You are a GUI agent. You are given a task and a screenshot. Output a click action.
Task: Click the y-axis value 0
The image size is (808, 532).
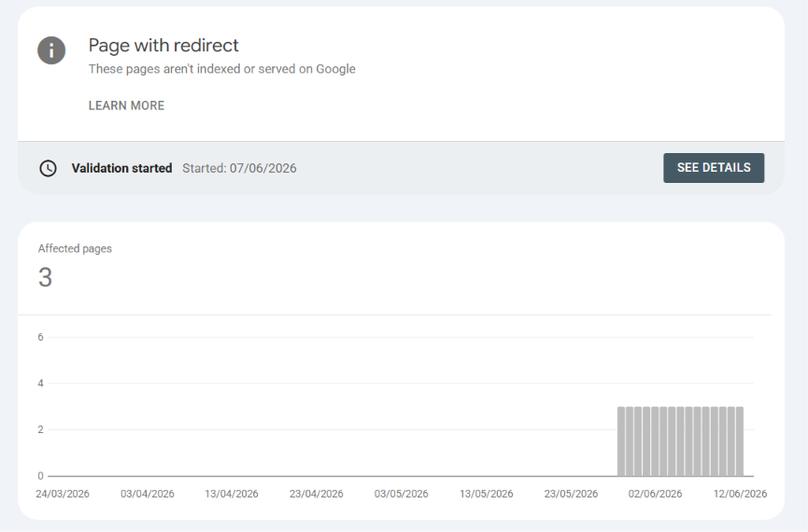pos(41,476)
